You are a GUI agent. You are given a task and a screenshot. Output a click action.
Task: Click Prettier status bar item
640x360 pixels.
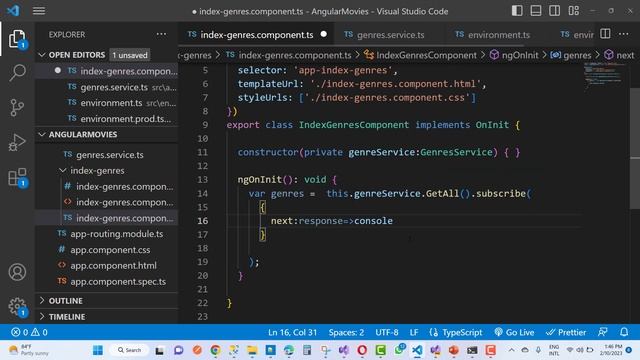point(566,332)
